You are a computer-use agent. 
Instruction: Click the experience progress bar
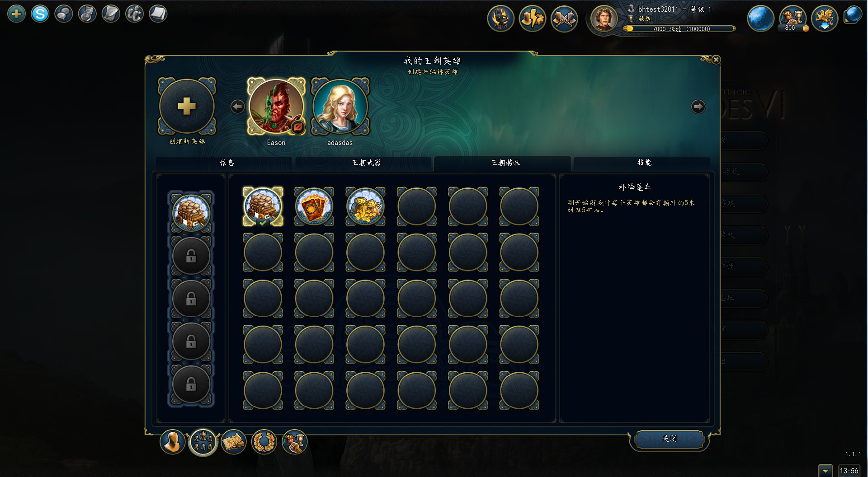[x=679, y=29]
